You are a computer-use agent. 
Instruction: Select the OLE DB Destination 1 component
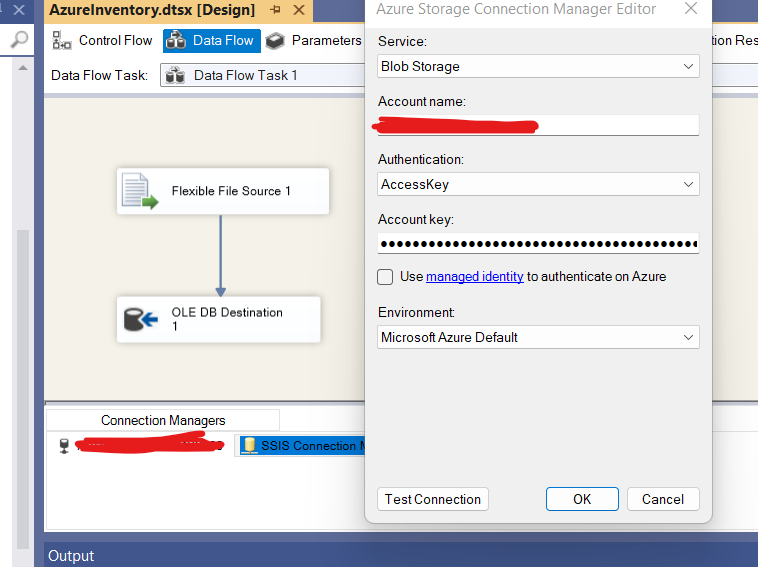pyautogui.click(x=219, y=320)
